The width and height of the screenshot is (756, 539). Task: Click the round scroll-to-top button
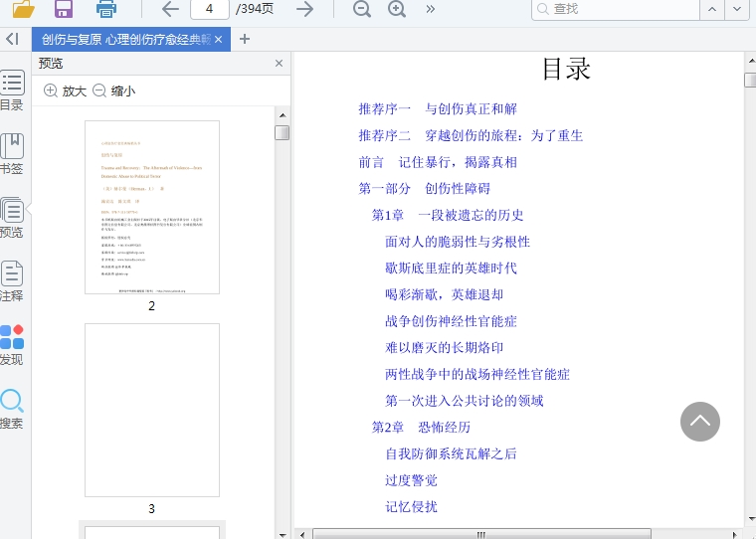tap(699, 422)
